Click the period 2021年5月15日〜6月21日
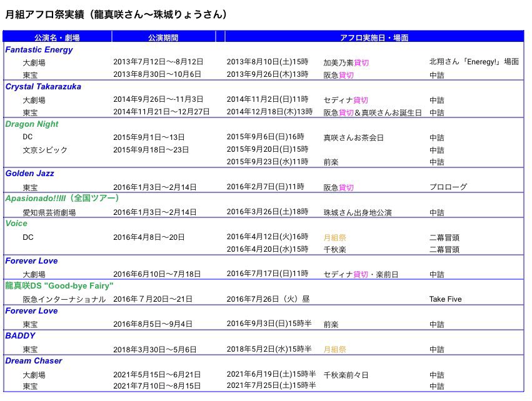Screen dimensions: 532x401 [x=157, y=375]
